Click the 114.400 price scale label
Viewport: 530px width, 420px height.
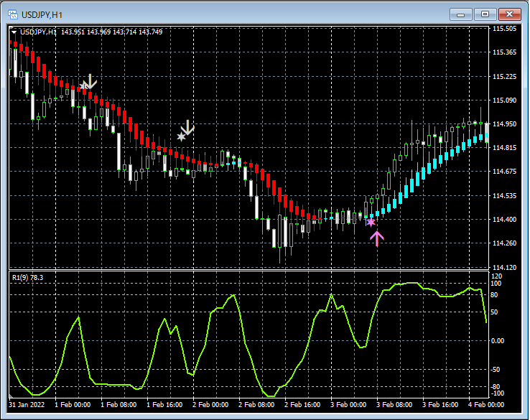coord(504,220)
